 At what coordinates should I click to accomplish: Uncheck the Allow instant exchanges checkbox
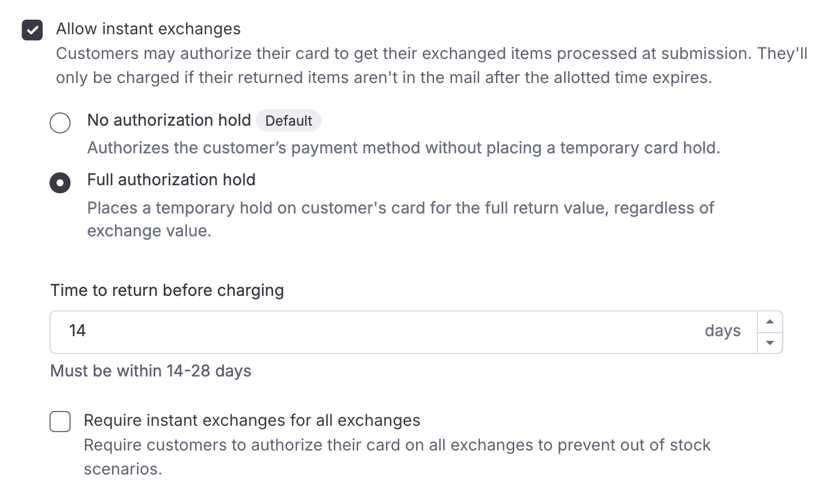33,30
